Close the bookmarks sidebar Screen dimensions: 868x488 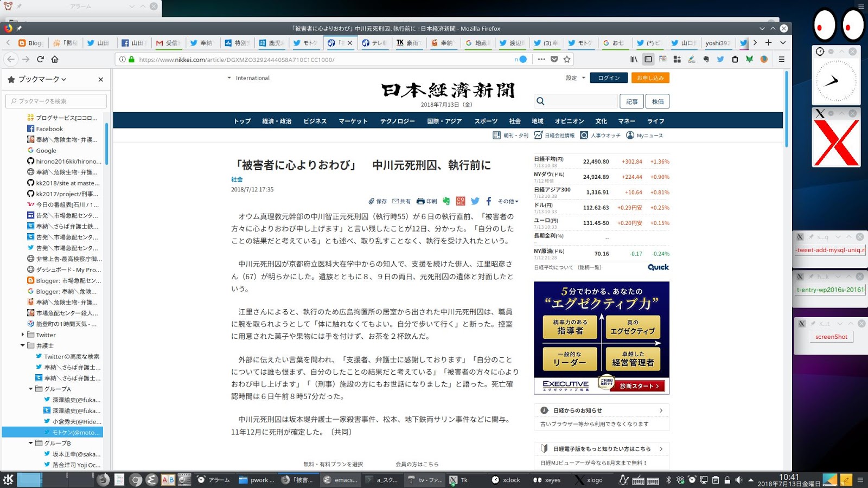click(x=101, y=79)
